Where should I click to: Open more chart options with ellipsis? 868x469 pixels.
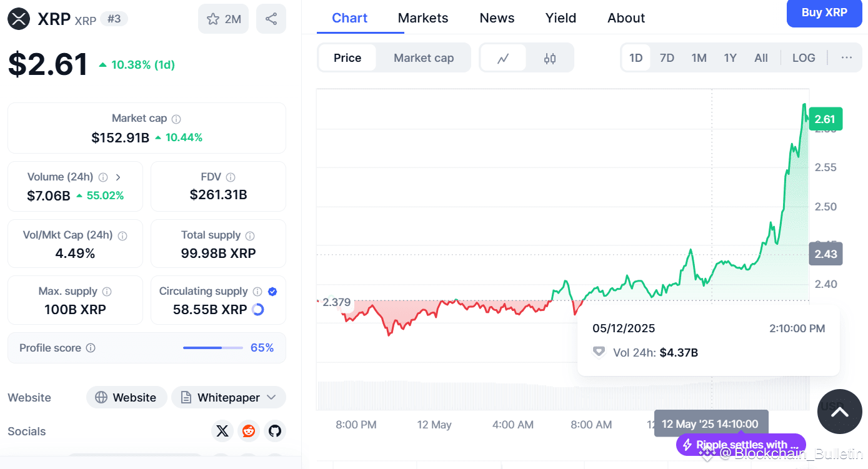[x=846, y=57]
